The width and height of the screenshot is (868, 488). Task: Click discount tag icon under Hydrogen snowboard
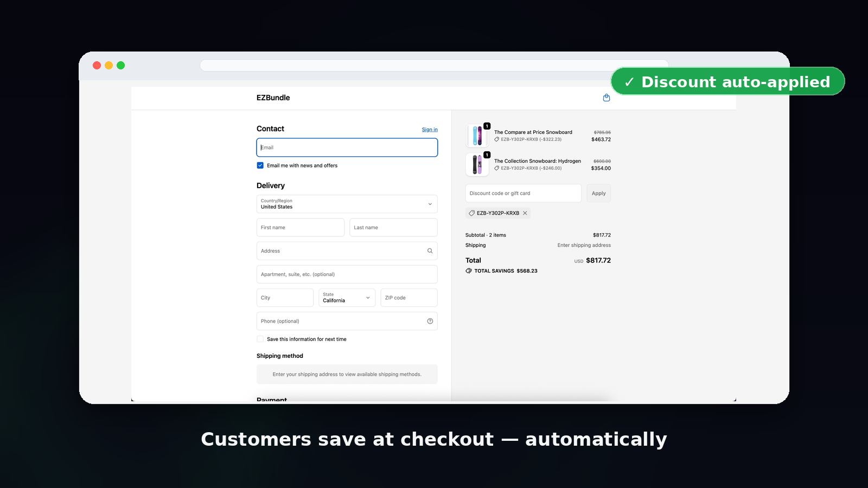[496, 168]
